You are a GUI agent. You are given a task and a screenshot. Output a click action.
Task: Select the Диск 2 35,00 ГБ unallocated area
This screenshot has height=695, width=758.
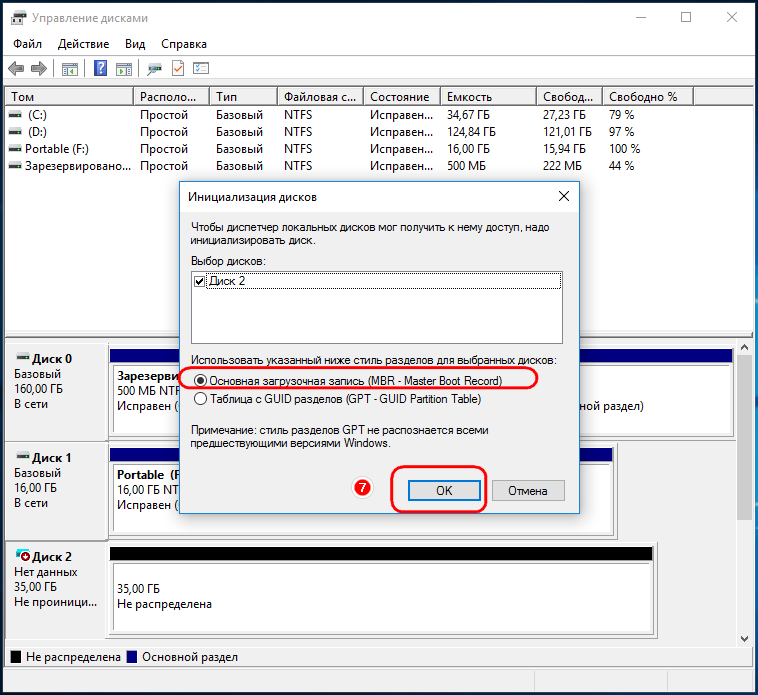tap(380, 597)
